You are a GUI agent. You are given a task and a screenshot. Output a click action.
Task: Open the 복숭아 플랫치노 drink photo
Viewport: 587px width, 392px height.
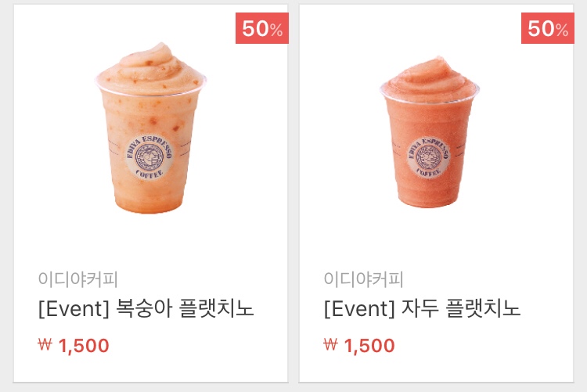(x=150, y=128)
